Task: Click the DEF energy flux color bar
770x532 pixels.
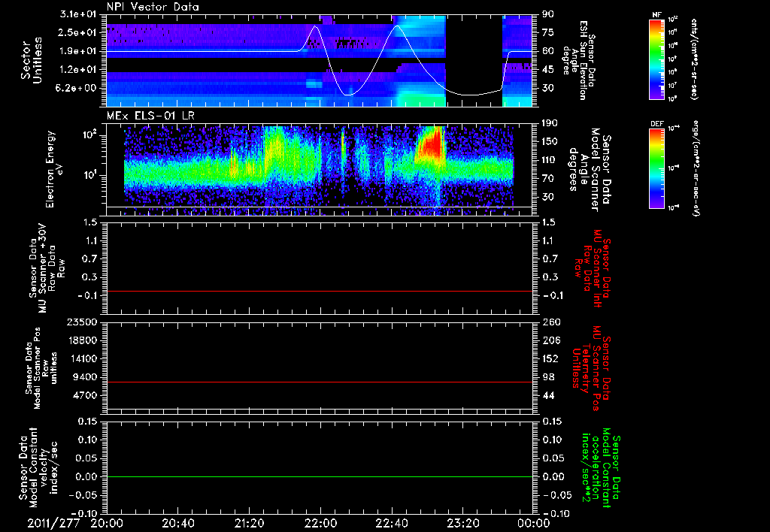Action: [x=657, y=168]
